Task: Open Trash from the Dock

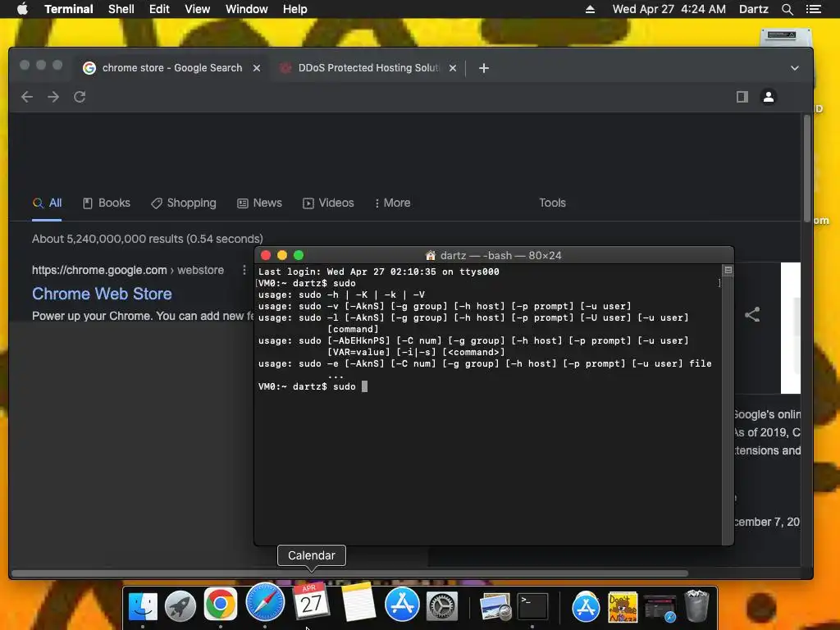Action: tap(696, 605)
